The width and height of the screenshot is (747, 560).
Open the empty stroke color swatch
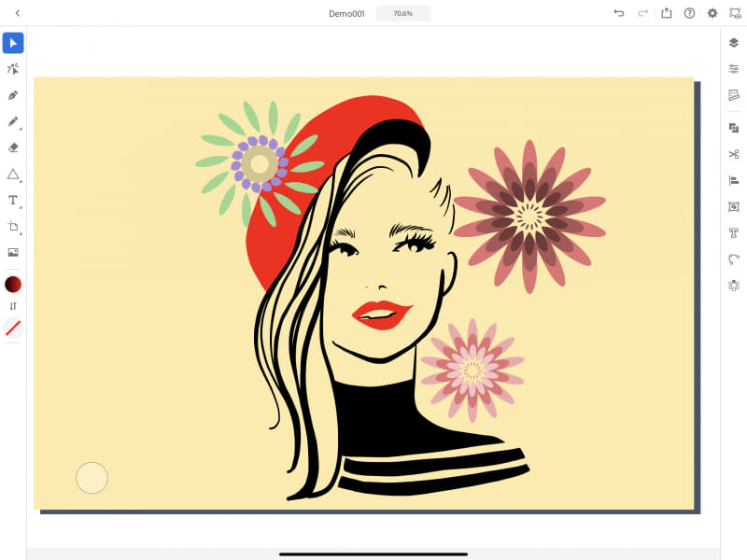[x=13, y=329]
